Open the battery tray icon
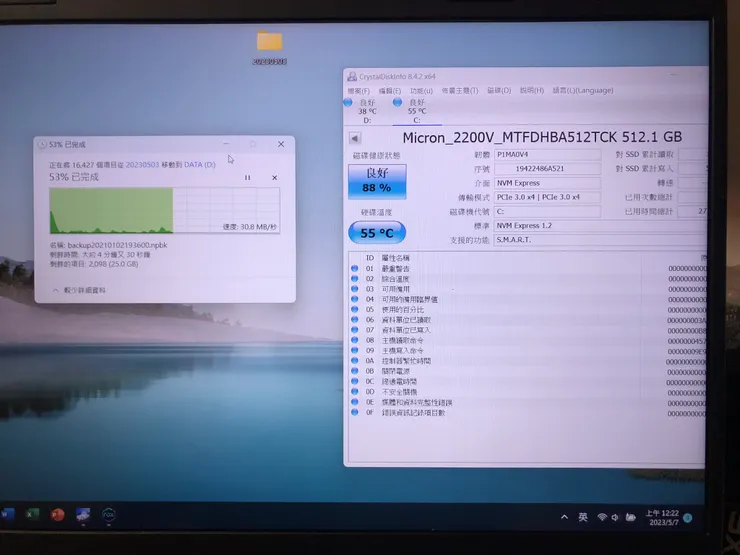The height and width of the screenshot is (555, 740). [x=631, y=518]
